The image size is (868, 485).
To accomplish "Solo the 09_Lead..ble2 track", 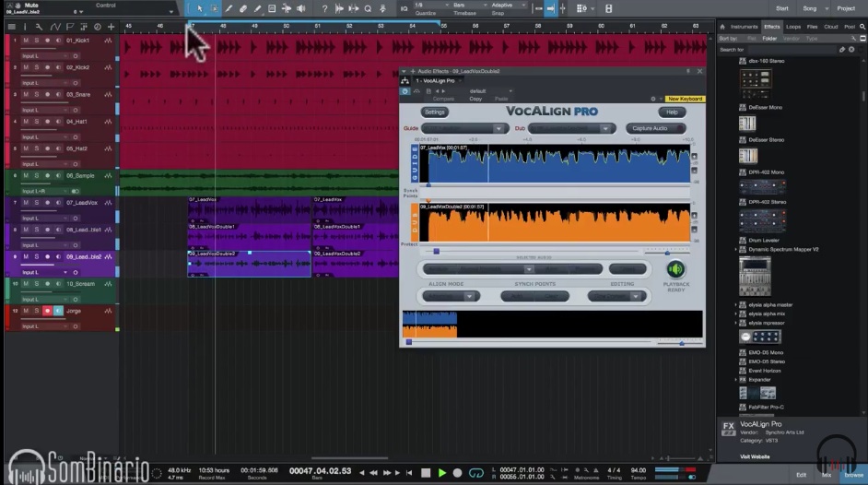I will point(37,257).
